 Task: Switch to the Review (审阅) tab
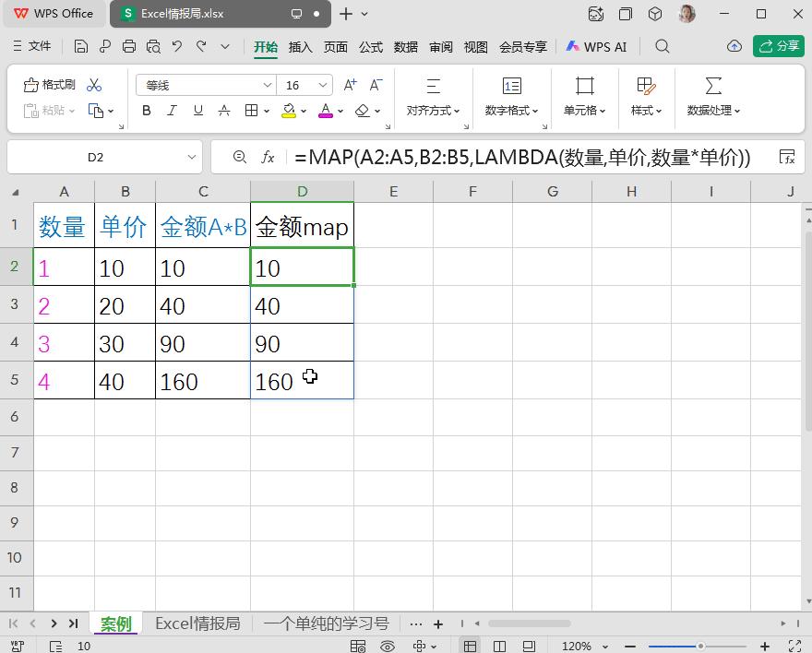pyautogui.click(x=441, y=47)
